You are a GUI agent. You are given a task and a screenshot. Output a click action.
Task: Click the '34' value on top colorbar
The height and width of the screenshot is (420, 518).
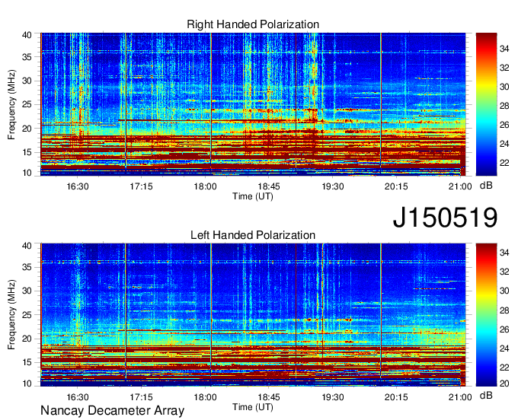504,49
